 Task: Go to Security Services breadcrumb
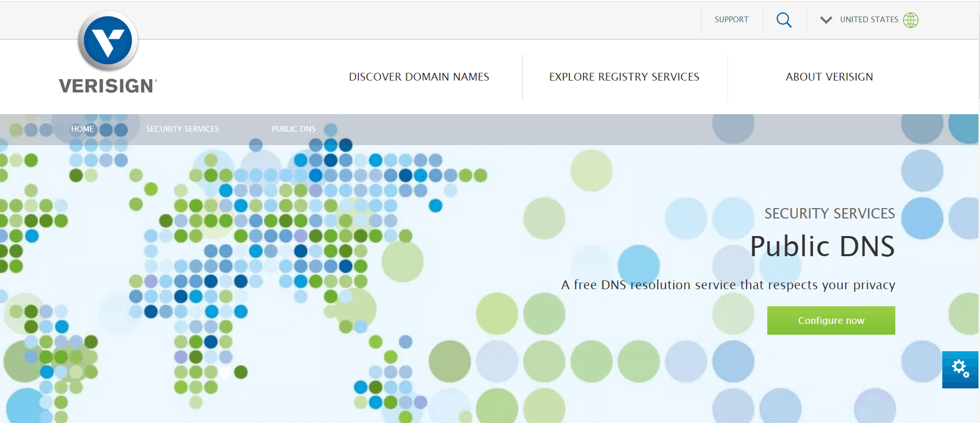(x=182, y=129)
